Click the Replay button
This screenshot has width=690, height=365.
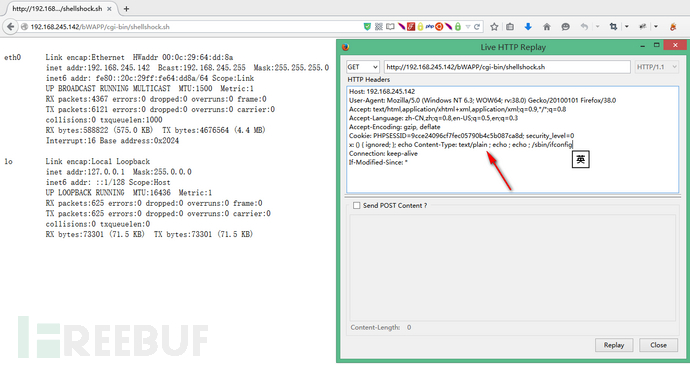614,345
